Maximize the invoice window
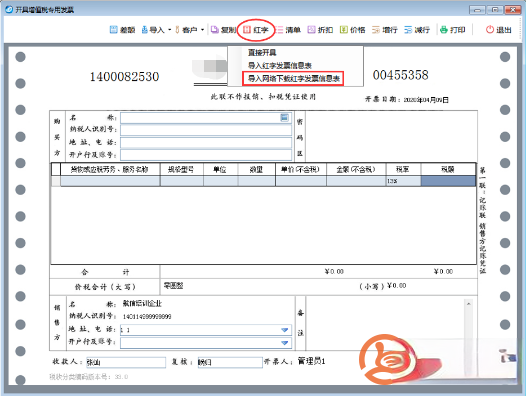This screenshot has height=396, width=526. pos(495,10)
